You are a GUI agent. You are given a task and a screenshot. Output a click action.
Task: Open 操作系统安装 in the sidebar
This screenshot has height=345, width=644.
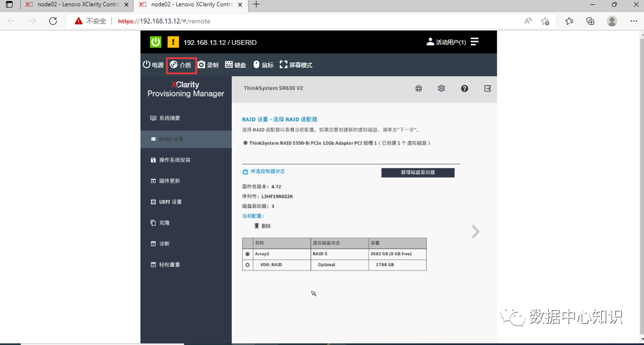186,160
